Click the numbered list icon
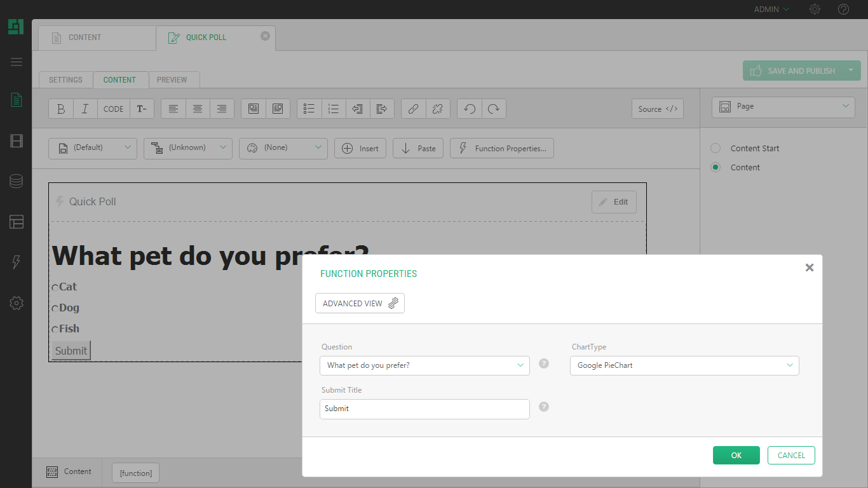This screenshot has height=488, width=868. pyautogui.click(x=334, y=109)
